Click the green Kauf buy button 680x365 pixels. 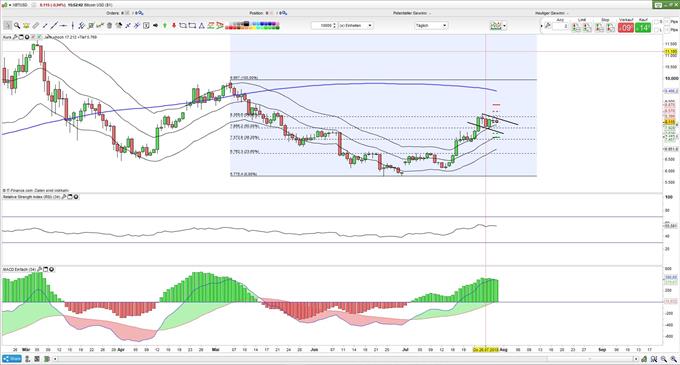point(643,28)
